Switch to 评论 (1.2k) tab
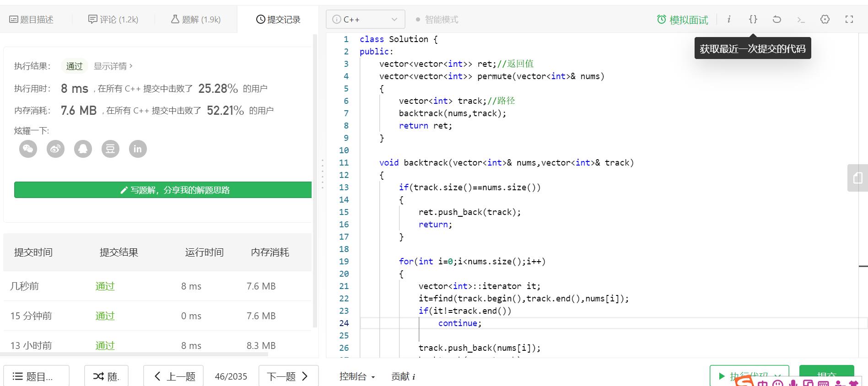 113,19
